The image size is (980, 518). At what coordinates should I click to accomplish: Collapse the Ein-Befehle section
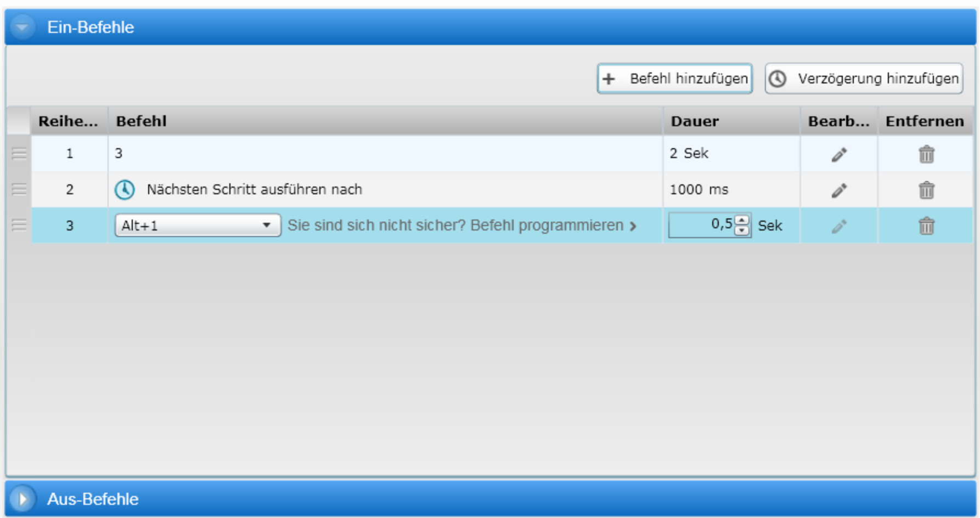coord(22,27)
